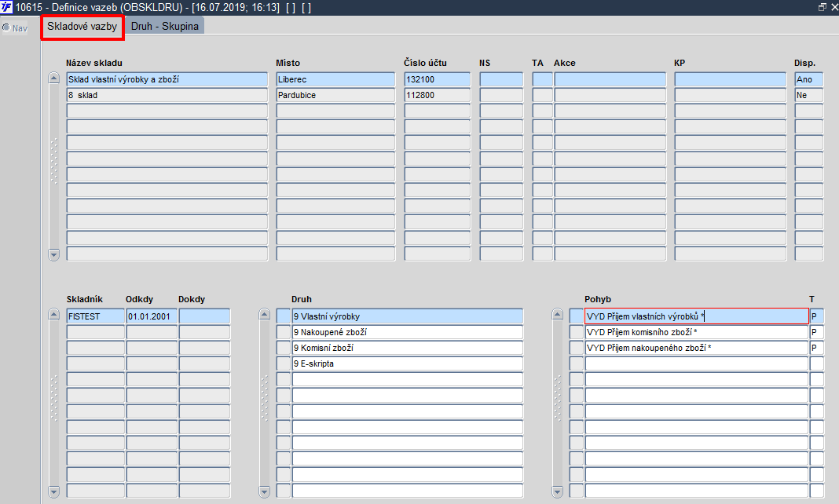This screenshot has width=839, height=504.
Task: Click the 'Číslo účtu' column header
Action: click(425, 63)
